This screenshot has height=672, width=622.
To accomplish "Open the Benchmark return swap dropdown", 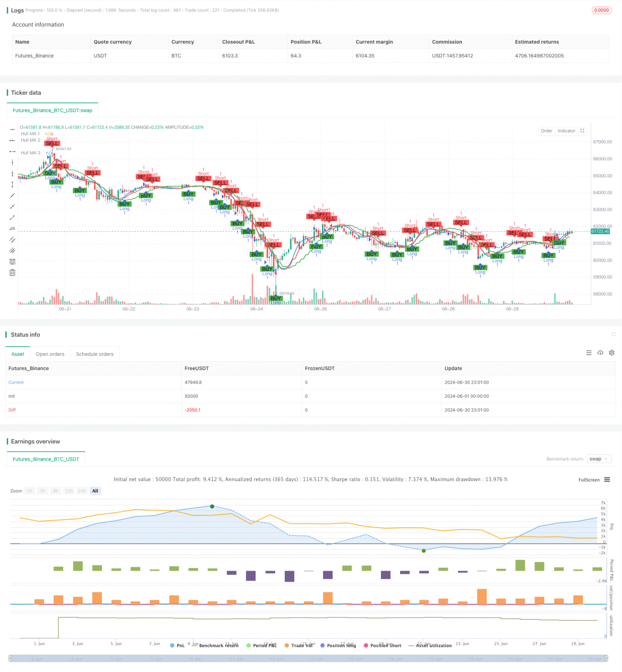I will (599, 459).
